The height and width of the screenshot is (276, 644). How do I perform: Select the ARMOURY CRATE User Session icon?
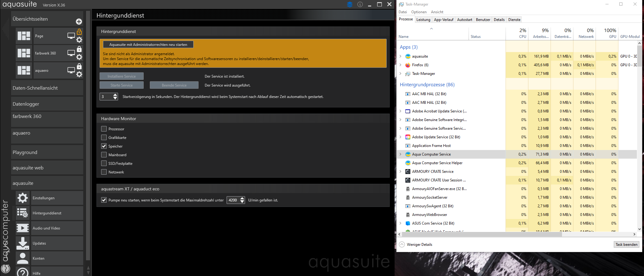[408, 180]
